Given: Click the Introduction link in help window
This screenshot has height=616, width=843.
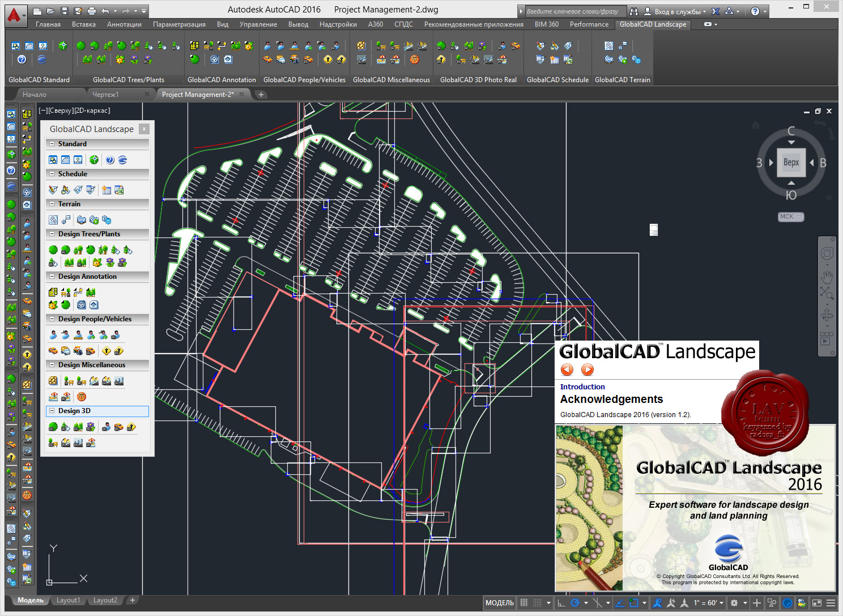Looking at the screenshot, I should click(x=582, y=386).
